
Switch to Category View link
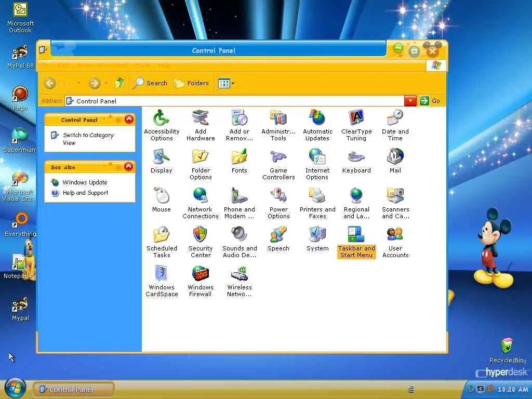click(x=88, y=139)
